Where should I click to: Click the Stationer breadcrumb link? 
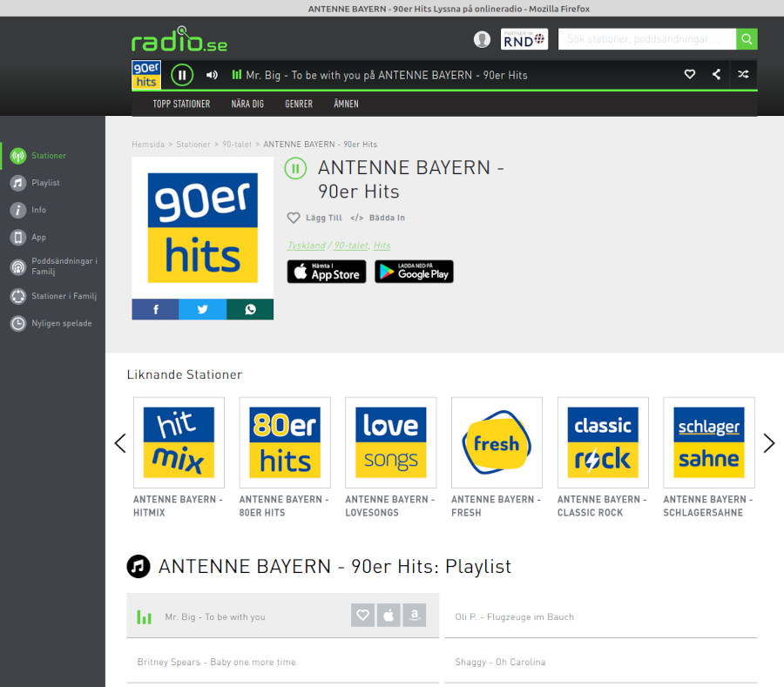pos(193,145)
